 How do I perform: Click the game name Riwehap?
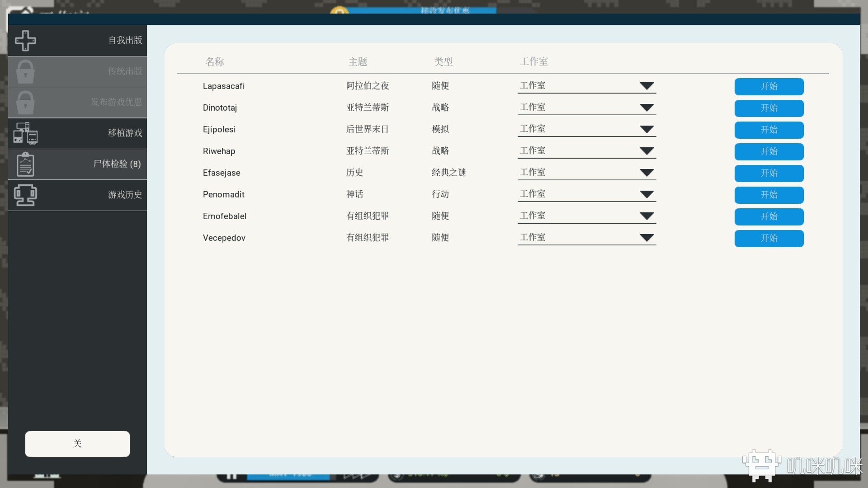219,151
